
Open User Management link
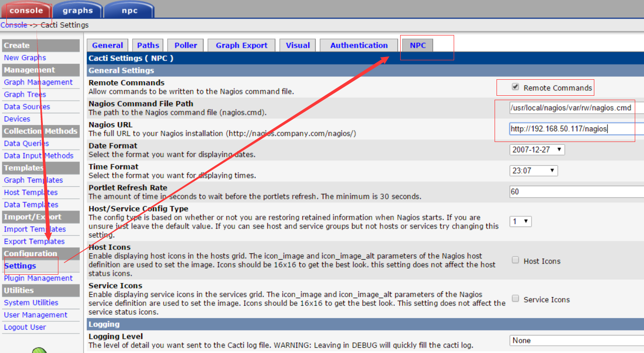[36, 315]
